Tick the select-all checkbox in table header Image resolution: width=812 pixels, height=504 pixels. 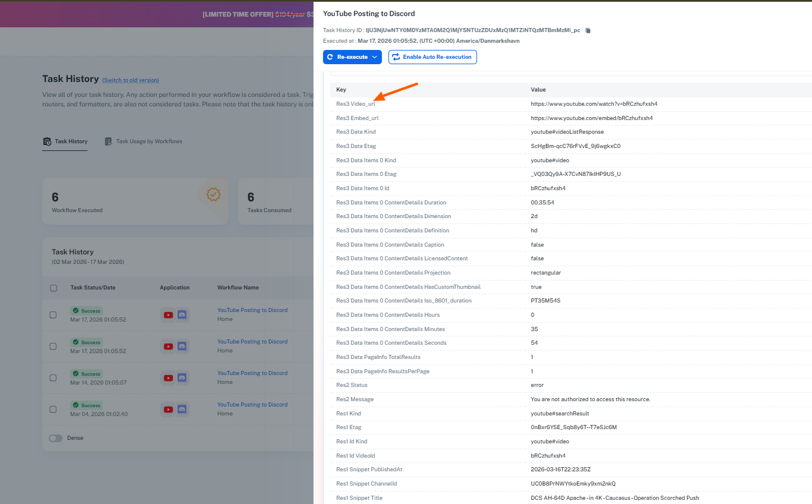[54, 288]
